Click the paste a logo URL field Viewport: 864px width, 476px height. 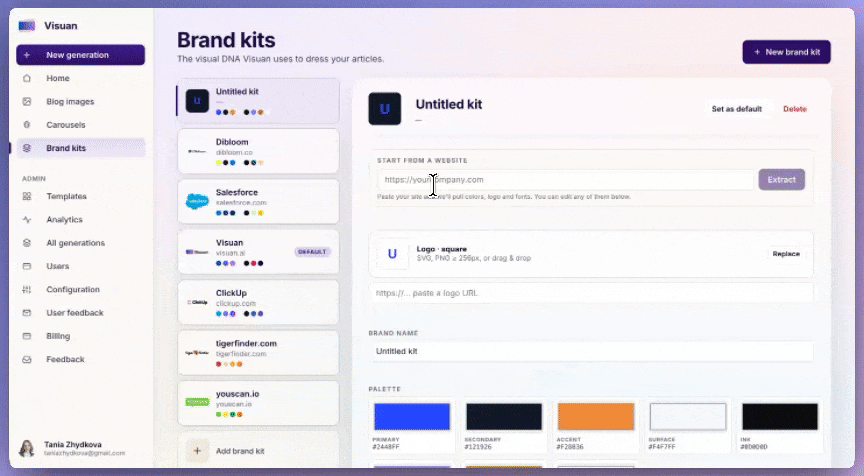(x=591, y=293)
